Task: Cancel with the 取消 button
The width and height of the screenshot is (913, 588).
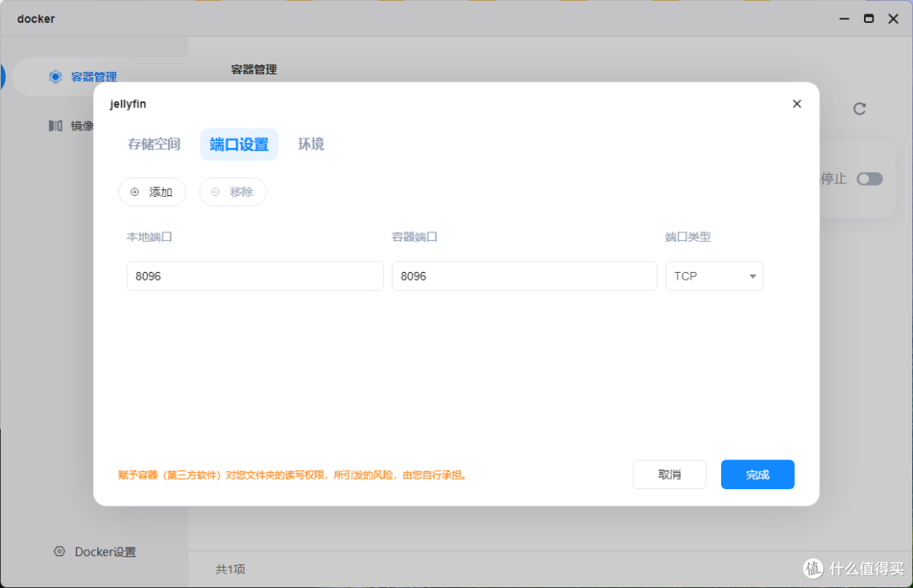Action: (x=670, y=475)
